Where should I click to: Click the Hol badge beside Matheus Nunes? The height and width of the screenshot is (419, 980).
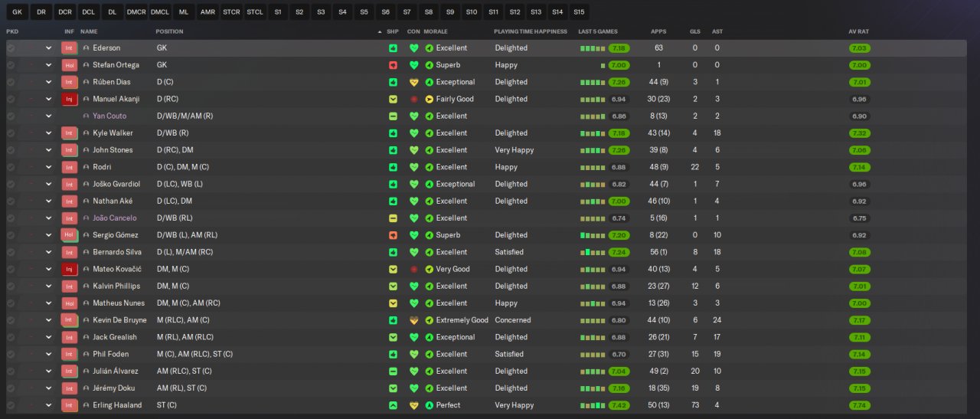pyautogui.click(x=70, y=303)
